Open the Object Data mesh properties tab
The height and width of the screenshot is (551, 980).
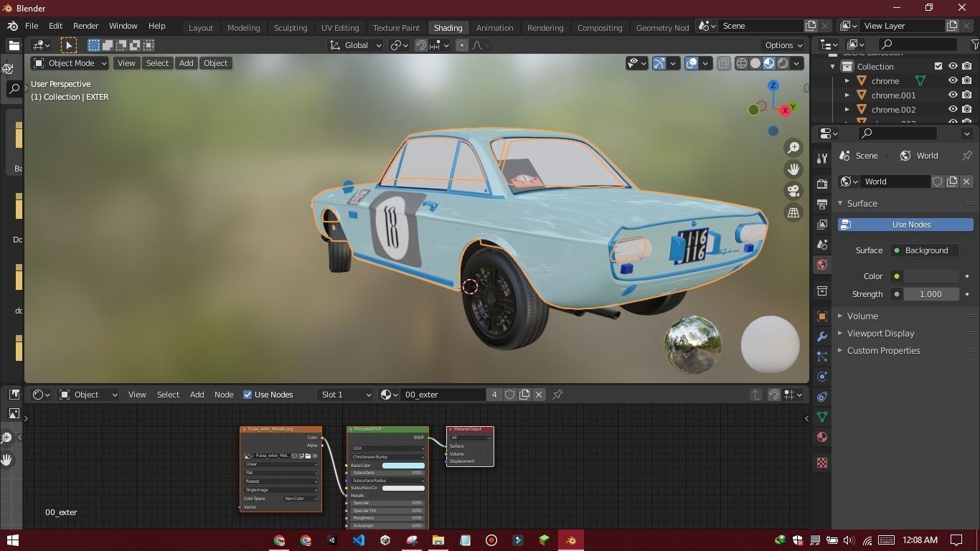coord(822,417)
